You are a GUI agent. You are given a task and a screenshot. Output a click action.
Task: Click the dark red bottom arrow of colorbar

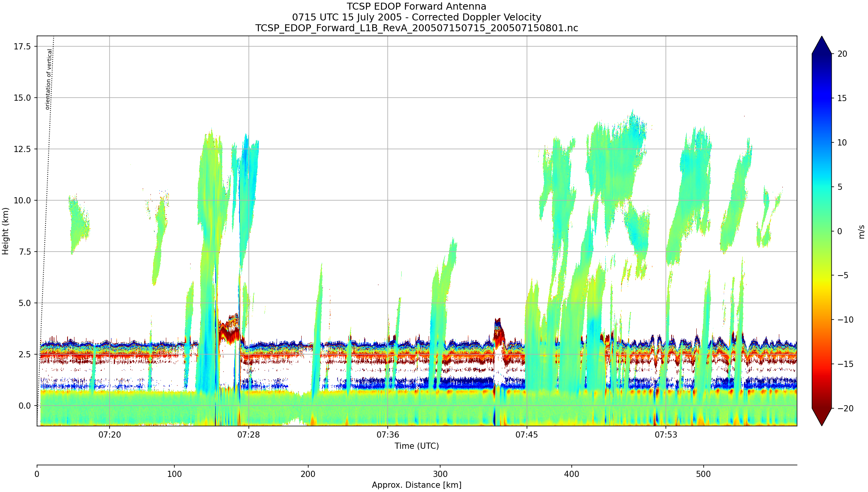pos(822,416)
